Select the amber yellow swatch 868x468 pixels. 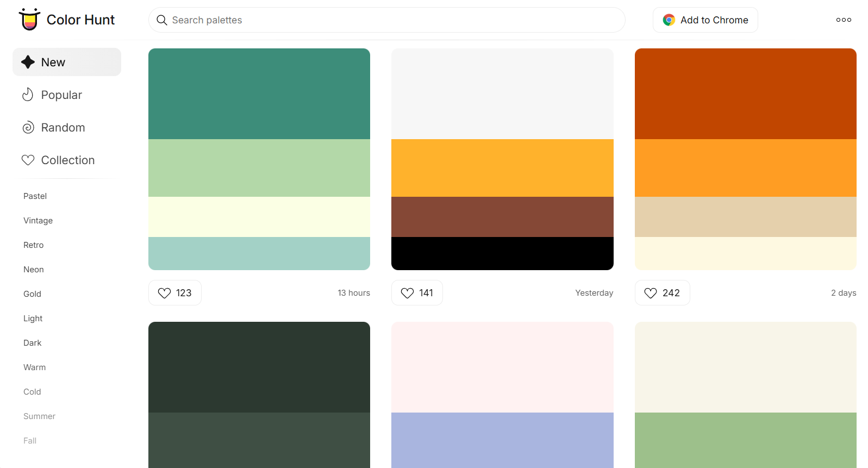pyautogui.click(x=502, y=168)
